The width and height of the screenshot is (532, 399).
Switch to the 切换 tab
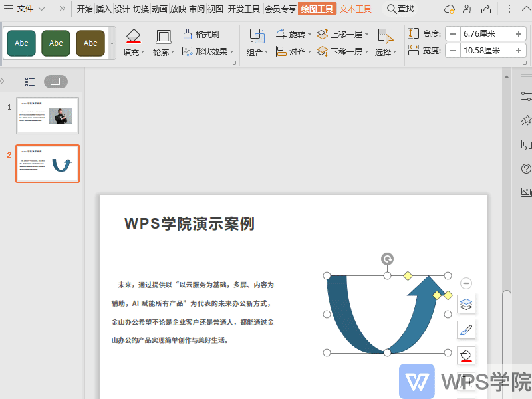[x=141, y=9]
